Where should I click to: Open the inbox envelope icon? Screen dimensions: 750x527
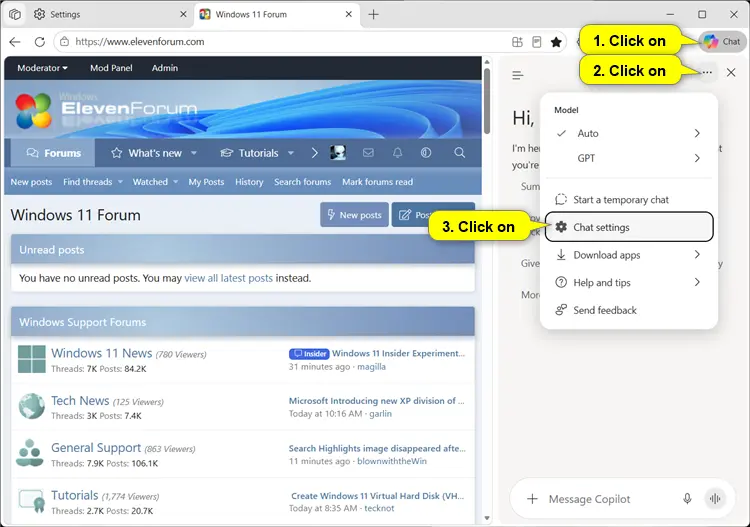[x=368, y=153]
